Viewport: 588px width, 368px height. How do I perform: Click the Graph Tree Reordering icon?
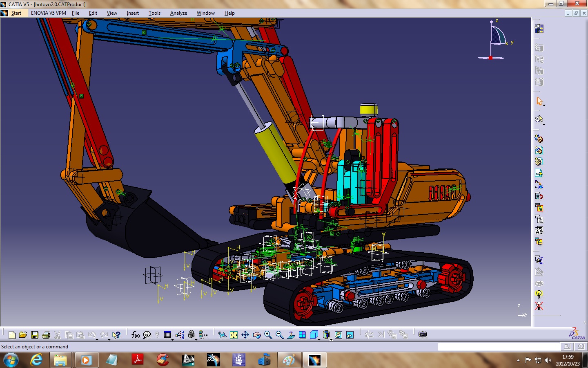coord(539,196)
